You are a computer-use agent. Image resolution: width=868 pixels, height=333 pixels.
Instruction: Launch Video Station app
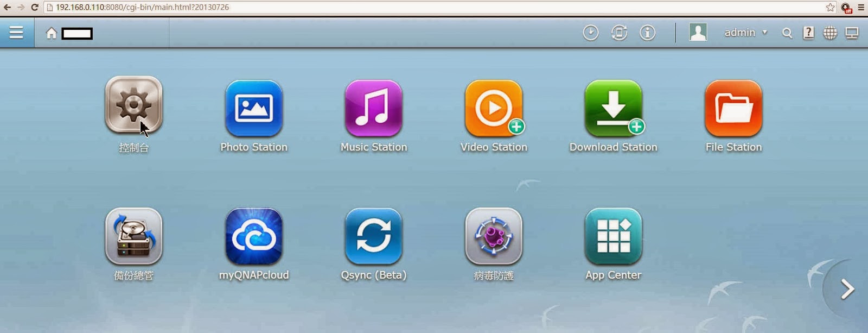click(494, 108)
